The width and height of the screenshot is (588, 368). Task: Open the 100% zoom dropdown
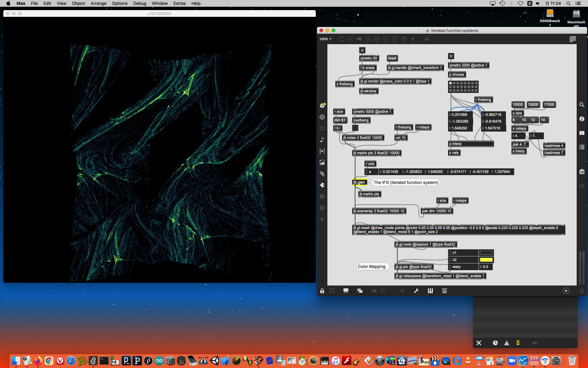326,39
